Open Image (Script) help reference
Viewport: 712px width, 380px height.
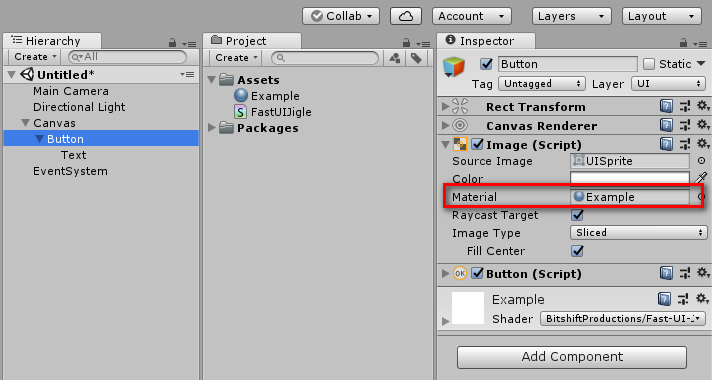tap(666, 144)
